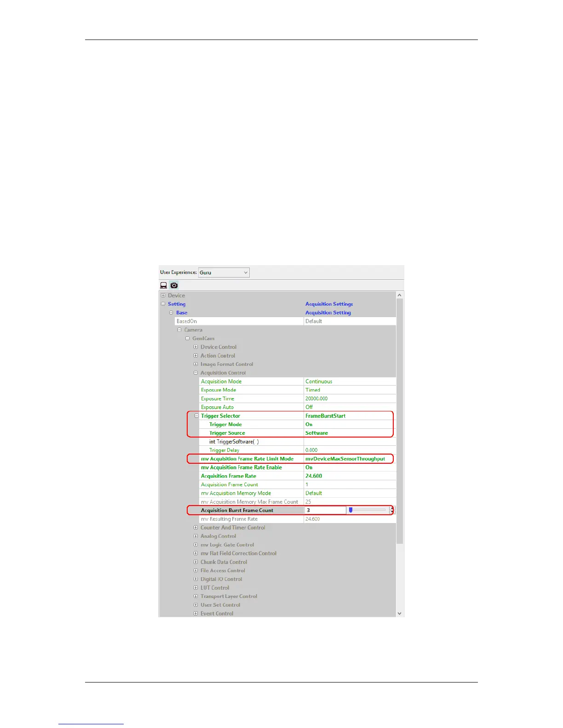Expand the File Access Control node
This screenshot has width=563, height=728.
[x=196, y=570]
